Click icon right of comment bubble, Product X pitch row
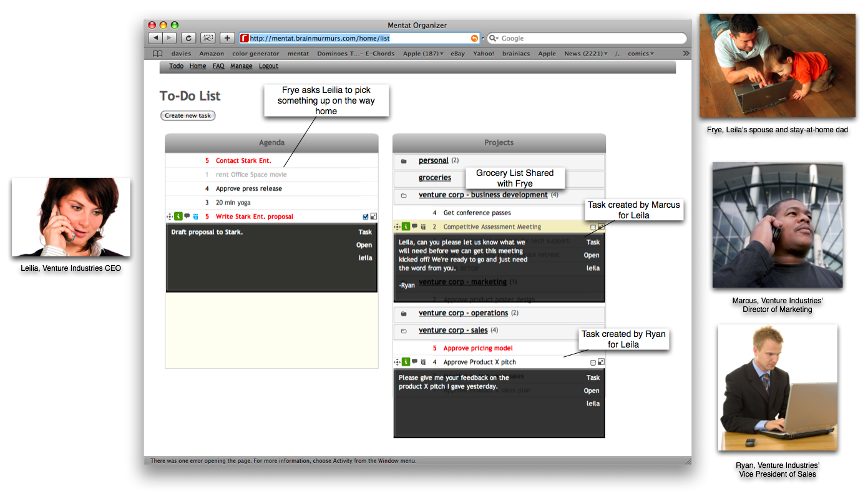868x501 pixels. 423,362
